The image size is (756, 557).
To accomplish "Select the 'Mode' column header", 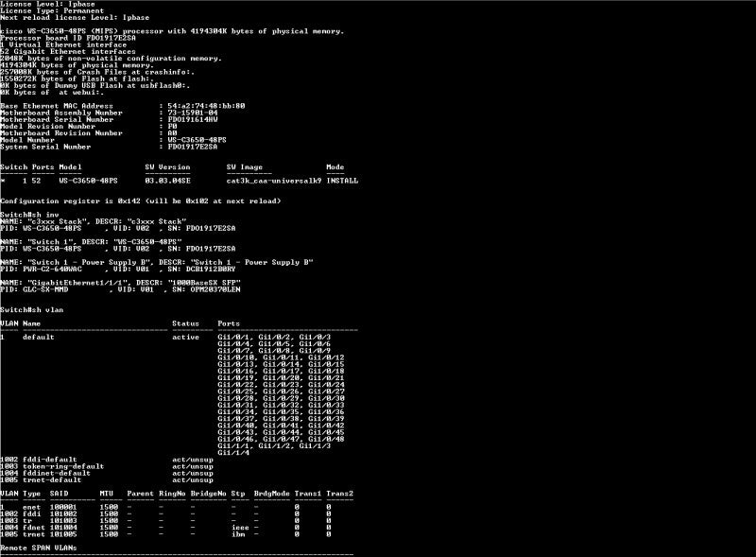I will [x=335, y=167].
